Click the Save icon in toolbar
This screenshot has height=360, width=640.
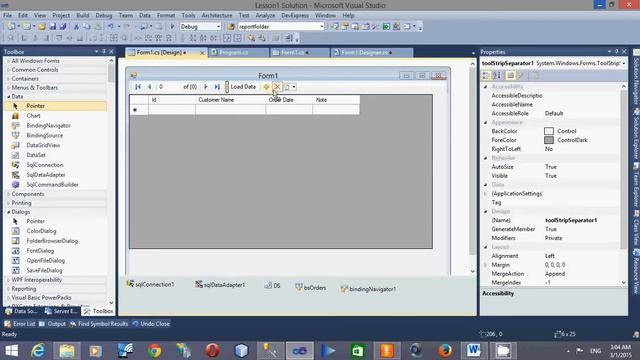[53, 27]
